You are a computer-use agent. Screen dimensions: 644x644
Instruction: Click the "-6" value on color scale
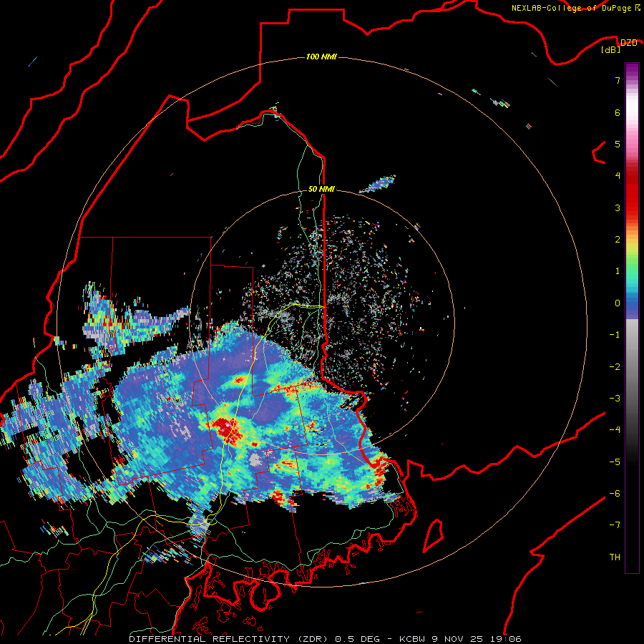point(615,494)
